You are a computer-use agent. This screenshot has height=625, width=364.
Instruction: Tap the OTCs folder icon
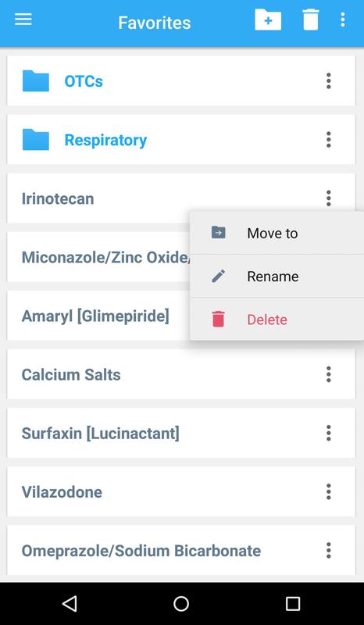(x=35, y=81)
